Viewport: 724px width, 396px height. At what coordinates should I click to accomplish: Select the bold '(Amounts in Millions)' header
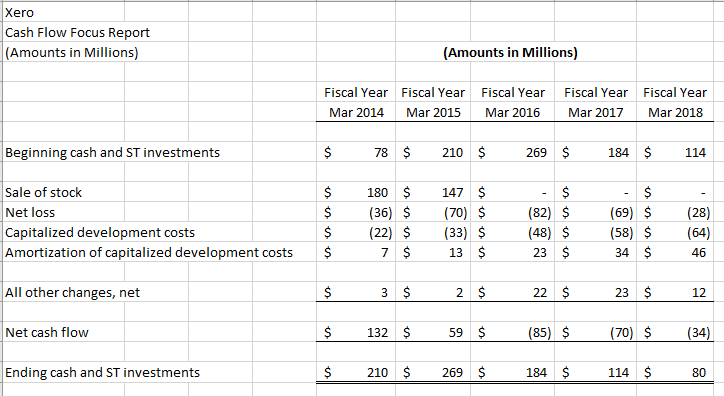pyautogui.click(x=510, y=53)
